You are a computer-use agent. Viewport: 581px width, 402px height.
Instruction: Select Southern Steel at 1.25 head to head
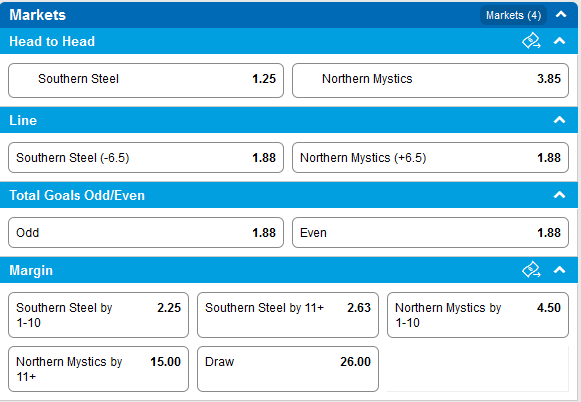[x=146, y=80]
